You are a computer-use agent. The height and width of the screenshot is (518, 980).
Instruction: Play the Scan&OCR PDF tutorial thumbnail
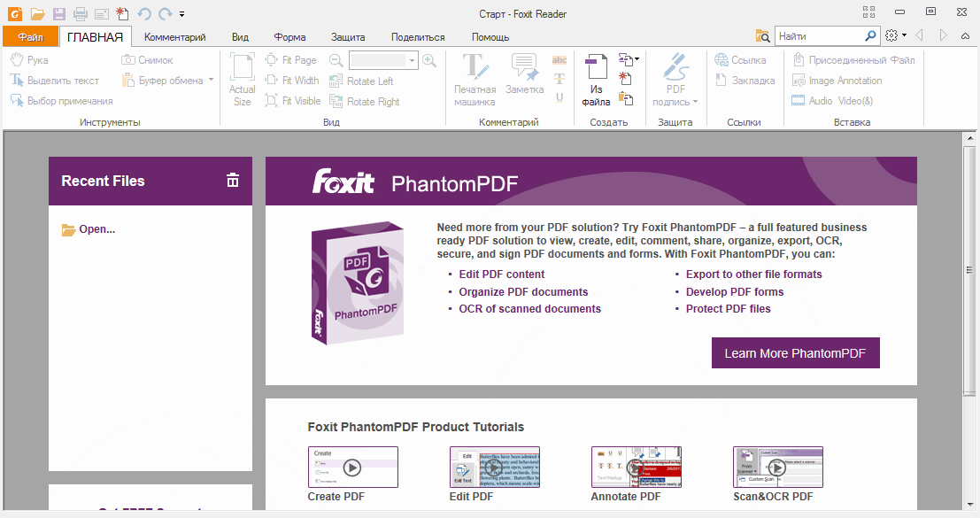click(777, 467)
